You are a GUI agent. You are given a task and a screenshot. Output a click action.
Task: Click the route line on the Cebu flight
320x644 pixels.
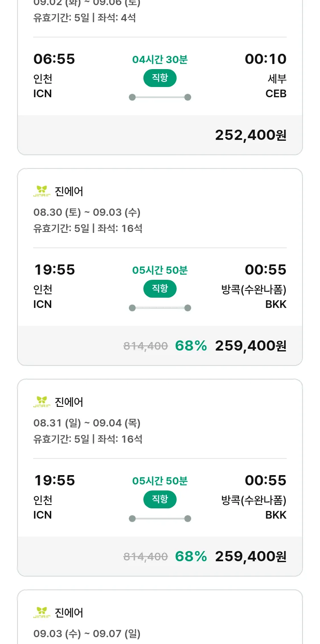160,97
